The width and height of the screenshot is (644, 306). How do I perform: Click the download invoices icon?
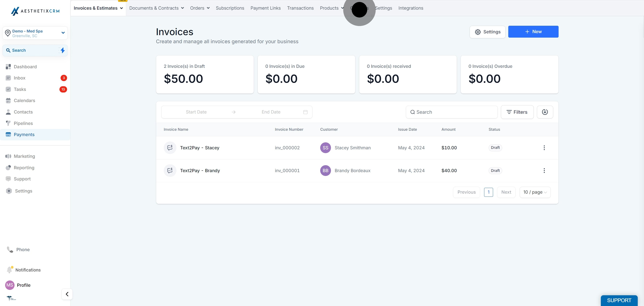pos(545,112)
